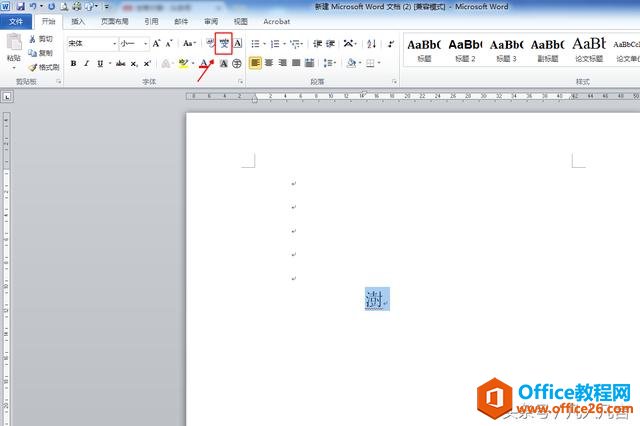This screenshot has height=426, width=640.
Task: Open the line spacing dropdown
Action: (330, 63)
